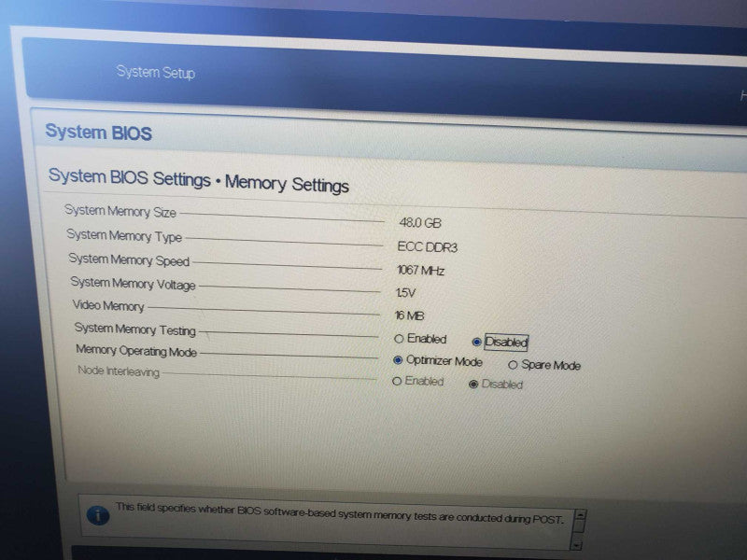Viewport: 747px width, 560px height.
Task: Click the System Memory Type label
Action: click(x=124, y=236)
